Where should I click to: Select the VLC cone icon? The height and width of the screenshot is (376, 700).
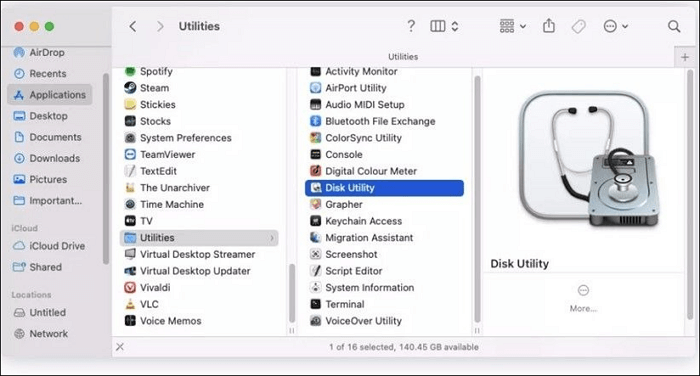(x=130, y=304)
